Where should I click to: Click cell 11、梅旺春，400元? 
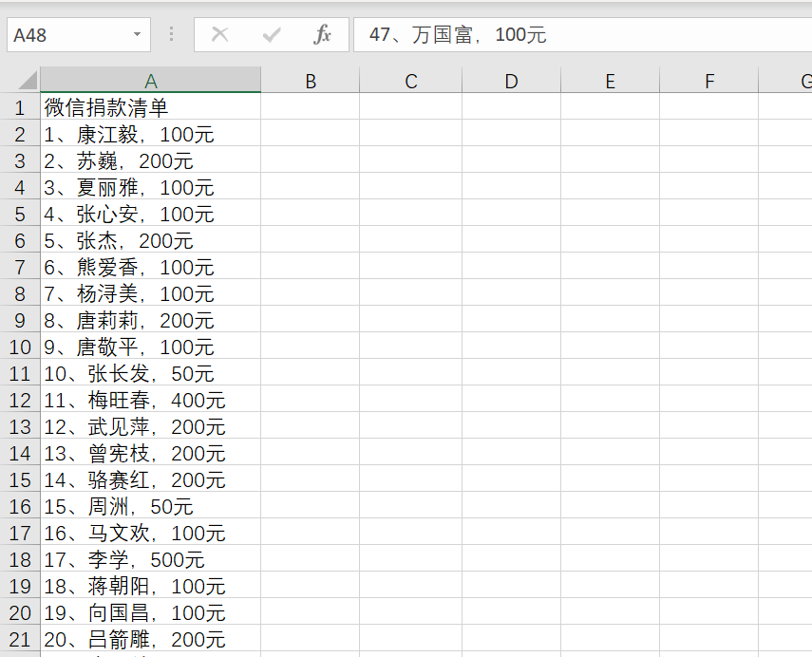[x=150, y=401]
